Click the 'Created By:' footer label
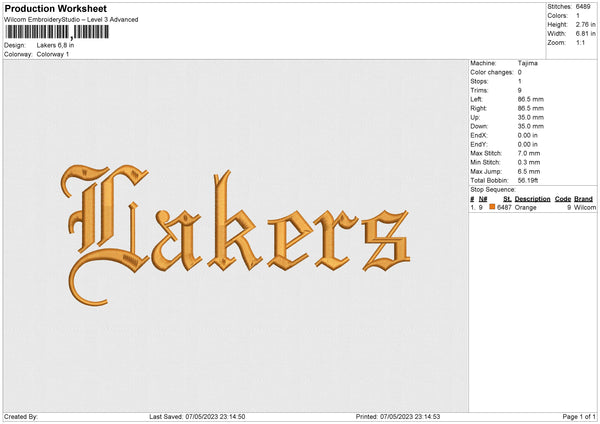600x424 pixels. (21, 417)
